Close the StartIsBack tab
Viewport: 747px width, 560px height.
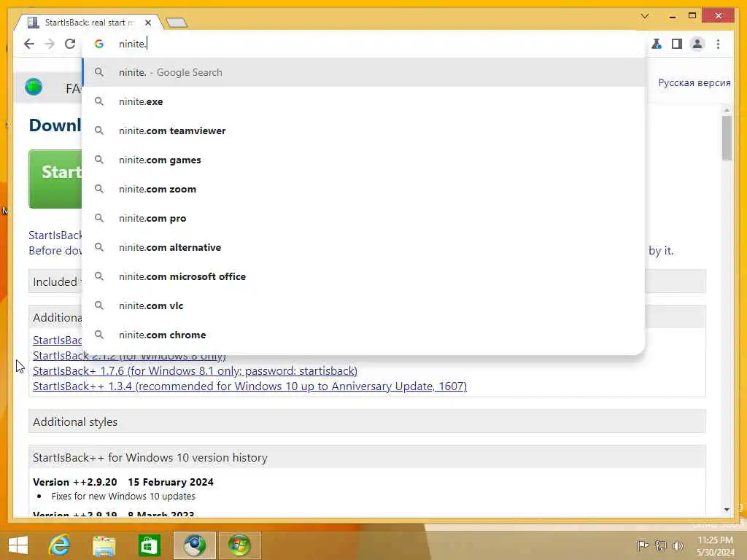(x=148, y=23)
